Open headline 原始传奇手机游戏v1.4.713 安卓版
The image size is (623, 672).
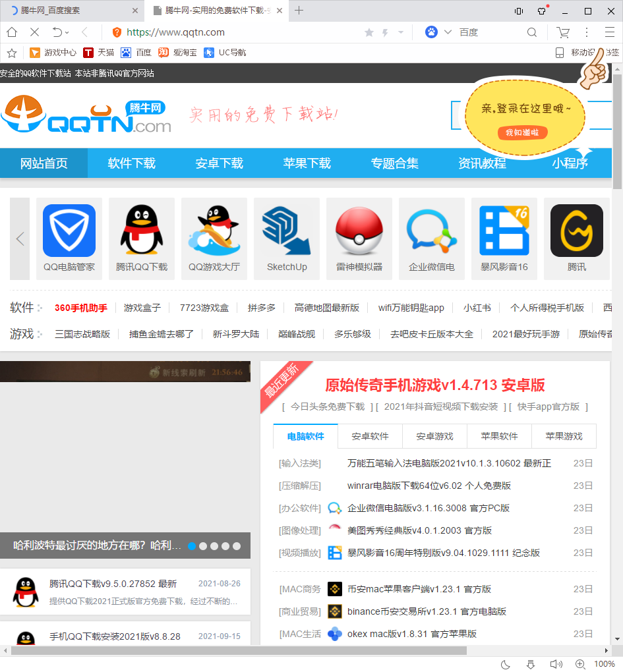[434, 385]
